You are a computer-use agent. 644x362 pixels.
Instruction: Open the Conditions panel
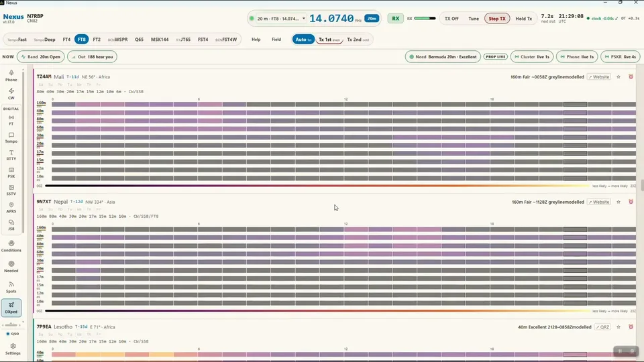[11, 246]
